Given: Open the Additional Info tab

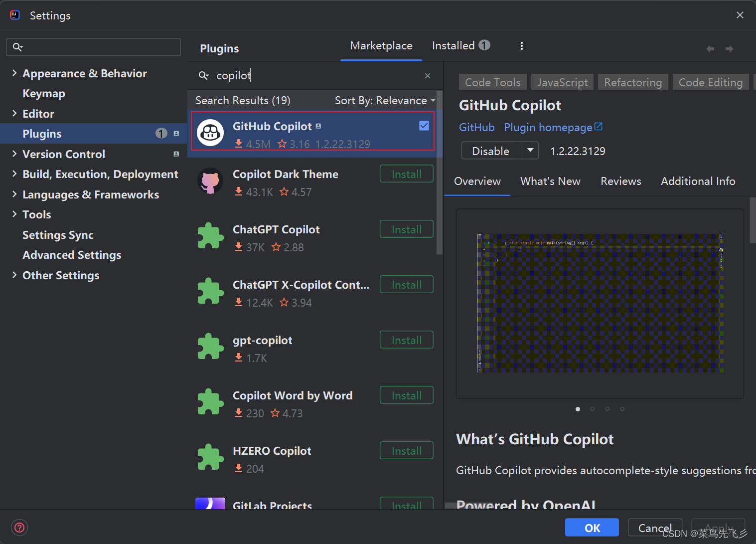Looking at the screenshot, I should tap(698, 181).
